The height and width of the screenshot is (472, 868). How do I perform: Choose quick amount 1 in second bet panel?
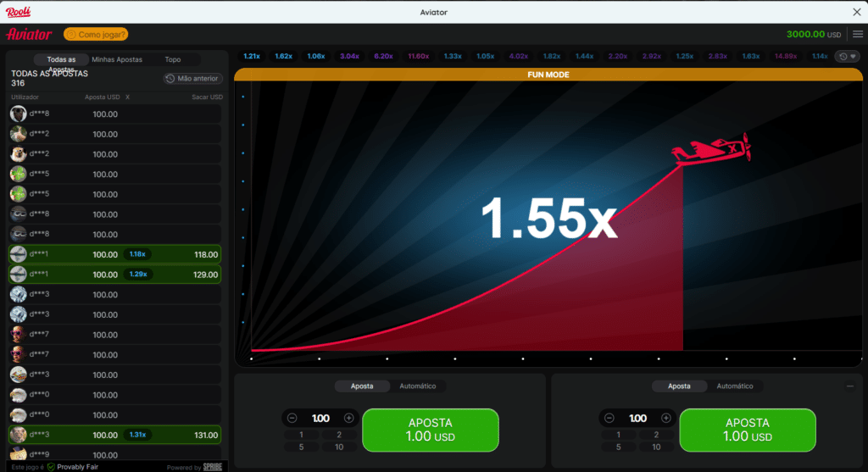point(618,435)
